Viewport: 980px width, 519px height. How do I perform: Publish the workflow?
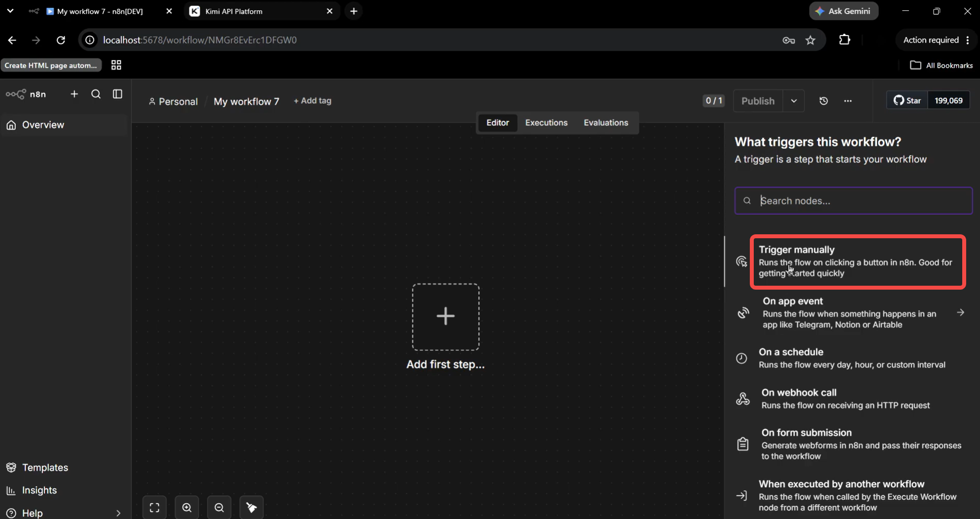[x=758, y=101]
